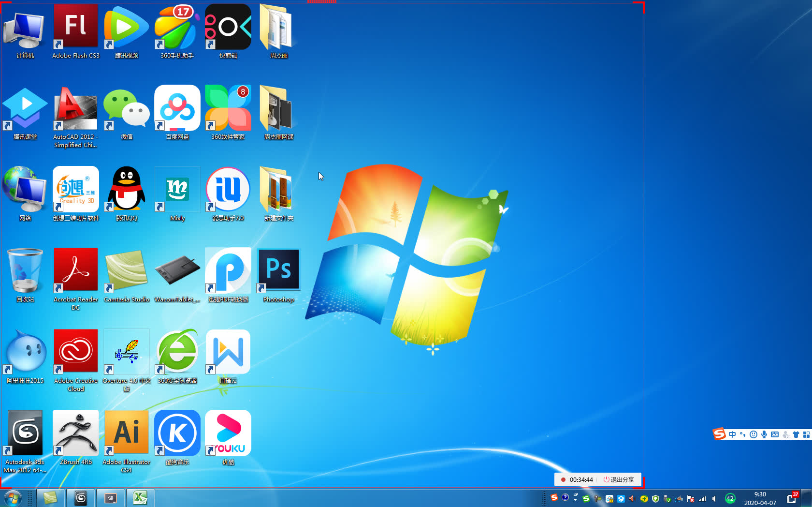Launch 360安全浏览器 desktop icon
Image resolution: width=812 pixels, height=507 pixels.
point(177,357)
